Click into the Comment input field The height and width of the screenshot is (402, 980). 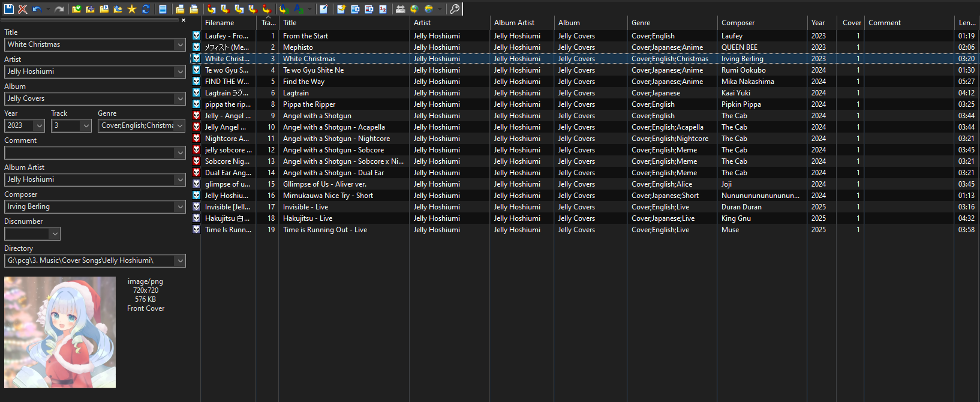tap(90, 152)
